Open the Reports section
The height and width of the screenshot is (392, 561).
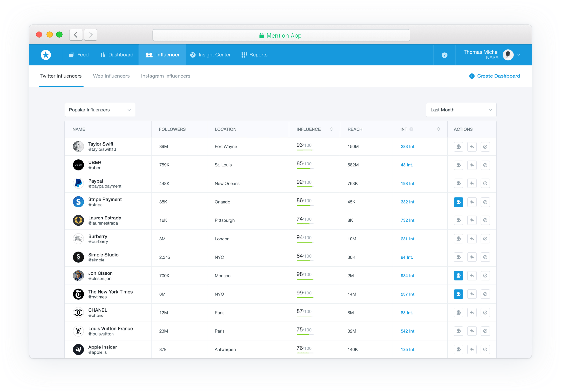click(254, 55)
